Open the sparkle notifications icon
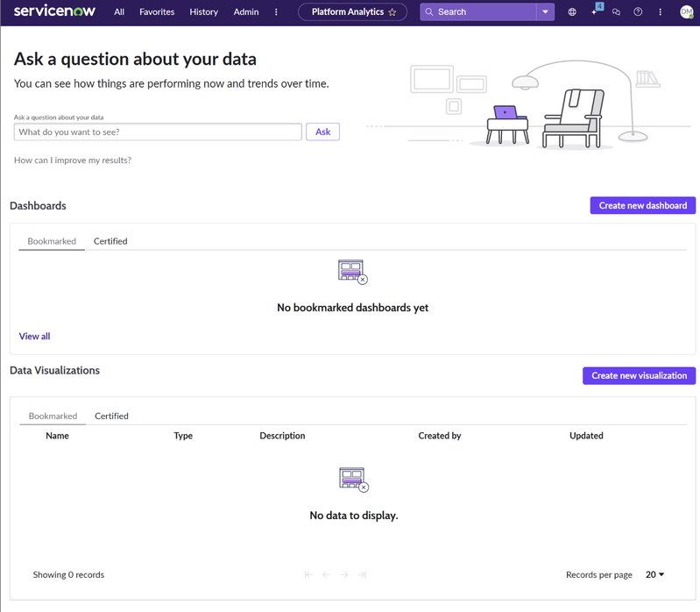Image resolution: width=700 pixels, height=612 pixels. point(595,11)
